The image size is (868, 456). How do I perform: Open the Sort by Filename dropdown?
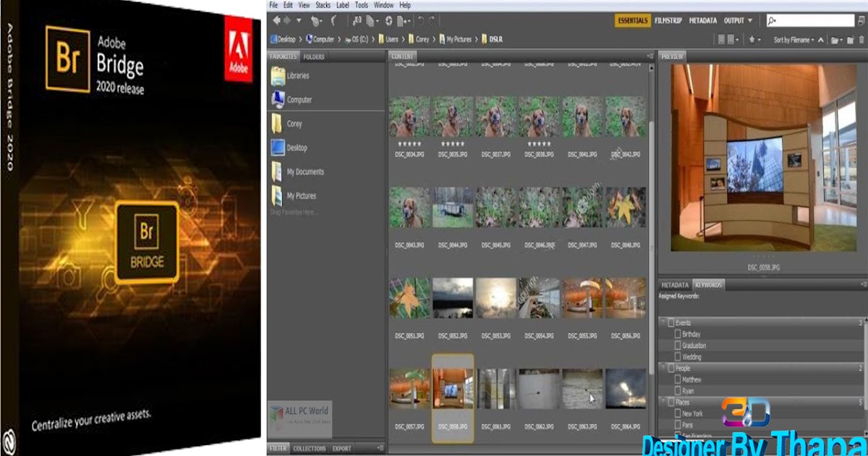pyautogui.click(x=794, y=40)
